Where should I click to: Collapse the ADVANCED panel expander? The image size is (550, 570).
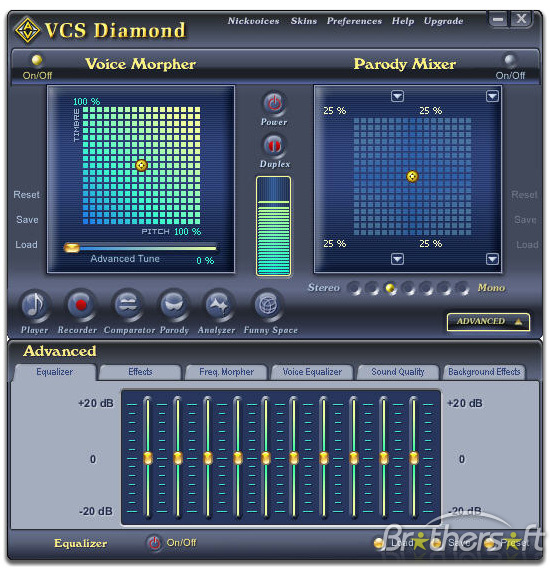[488, 321]
